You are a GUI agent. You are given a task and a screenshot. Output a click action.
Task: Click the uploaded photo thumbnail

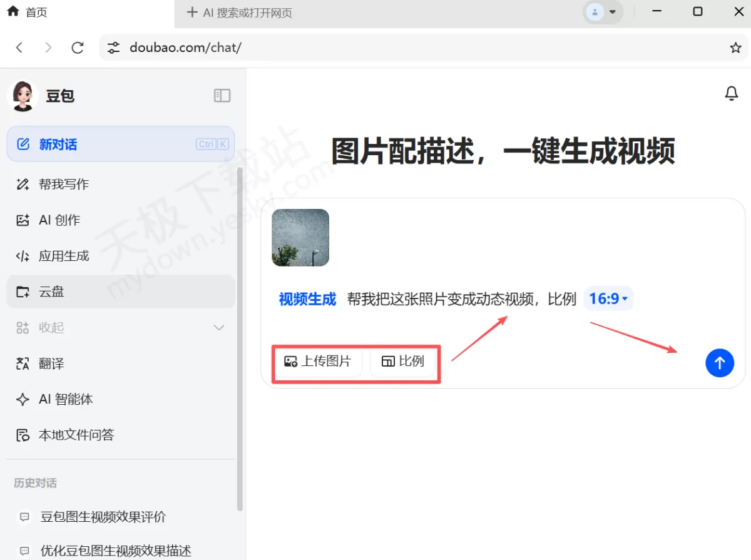pyautogui.click(x=300, y=238)
